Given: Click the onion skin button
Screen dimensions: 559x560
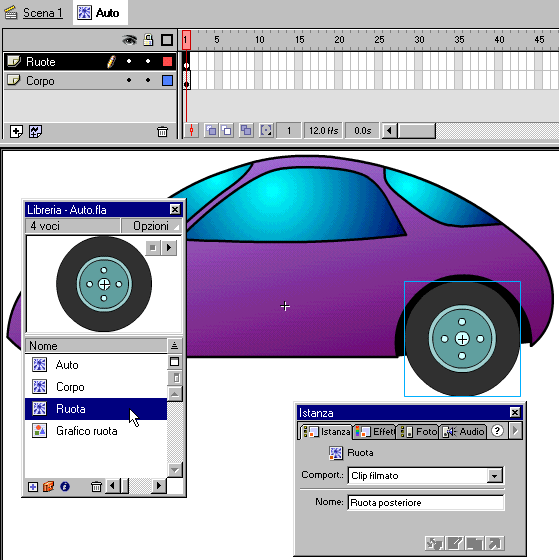Looking at the screenshot, I should tap(211, 131).
